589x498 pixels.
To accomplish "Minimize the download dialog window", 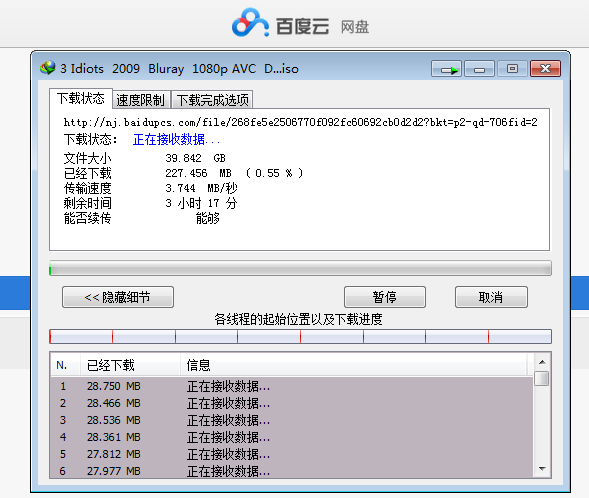I will click(479, 69).
